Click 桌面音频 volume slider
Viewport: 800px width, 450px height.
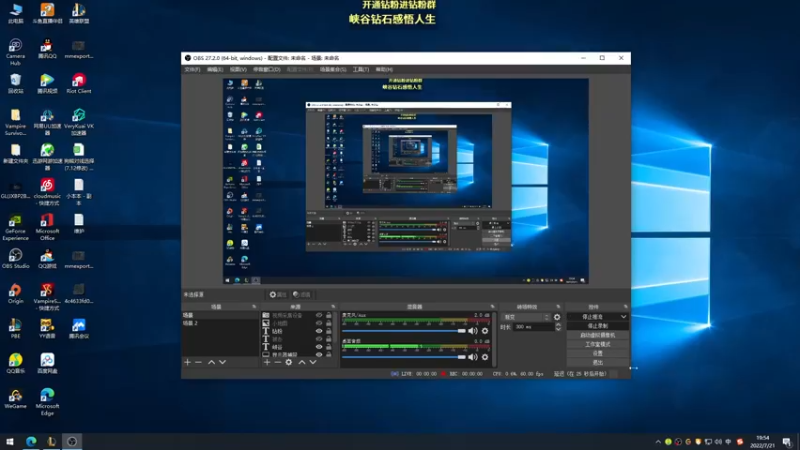coord(404,357)
